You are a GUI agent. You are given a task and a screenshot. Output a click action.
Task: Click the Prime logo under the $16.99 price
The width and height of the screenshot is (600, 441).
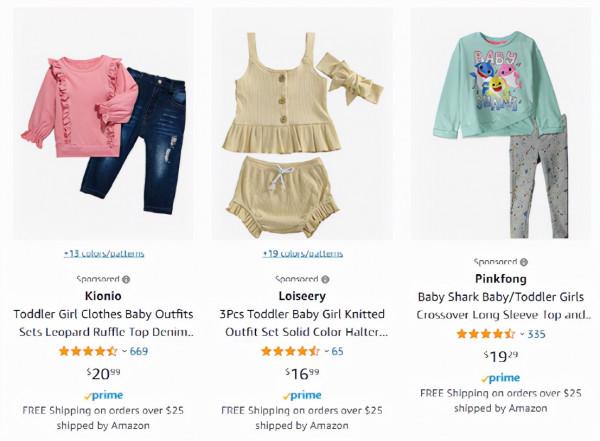[x=301, y=395]
